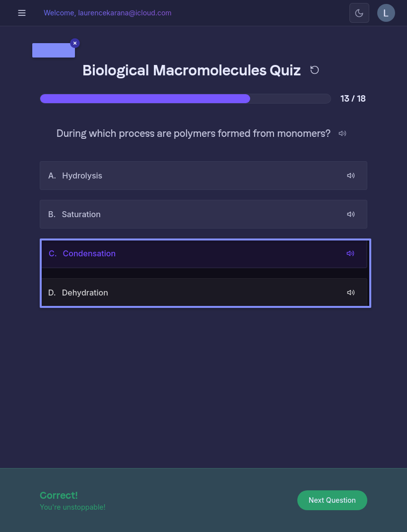Go to the Next Question
The height and width of the screenshot is (532, 407).
[x=332, y=500]
